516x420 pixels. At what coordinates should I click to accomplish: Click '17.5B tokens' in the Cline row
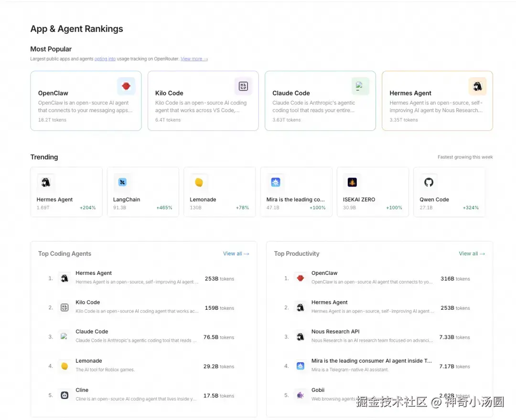(x=219, y=396)
